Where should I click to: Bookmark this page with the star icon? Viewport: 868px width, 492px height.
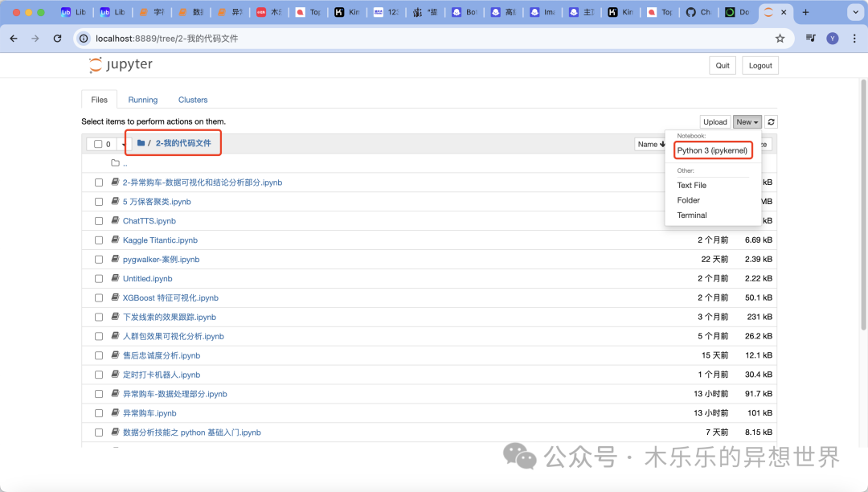tap(780, 39)
